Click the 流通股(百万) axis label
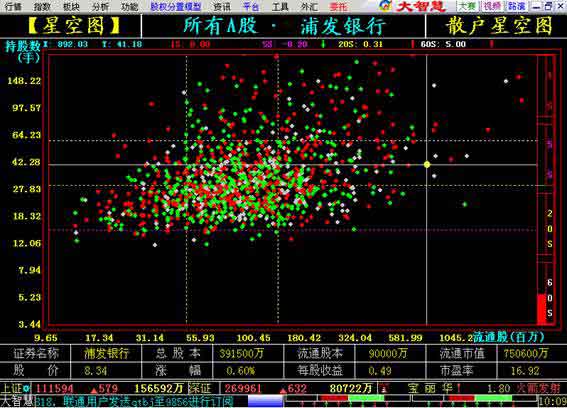 coord(508,337)
